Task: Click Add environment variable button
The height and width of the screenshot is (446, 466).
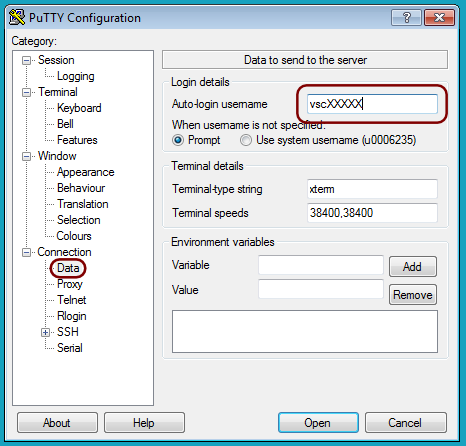Action: [x=413, y=267]
